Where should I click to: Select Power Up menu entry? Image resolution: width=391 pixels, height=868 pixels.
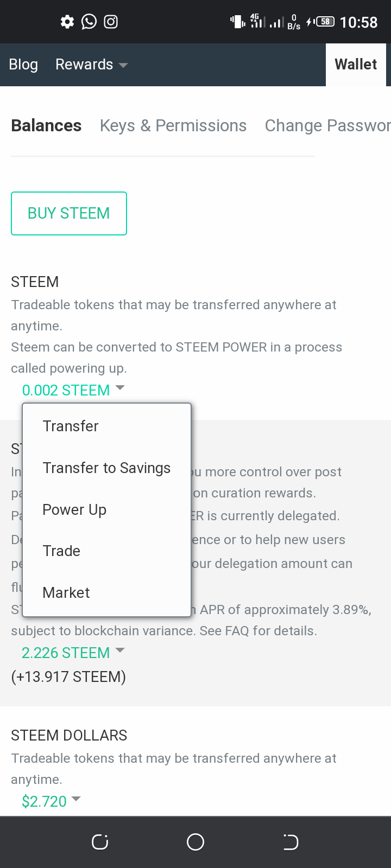pos(74,510)
